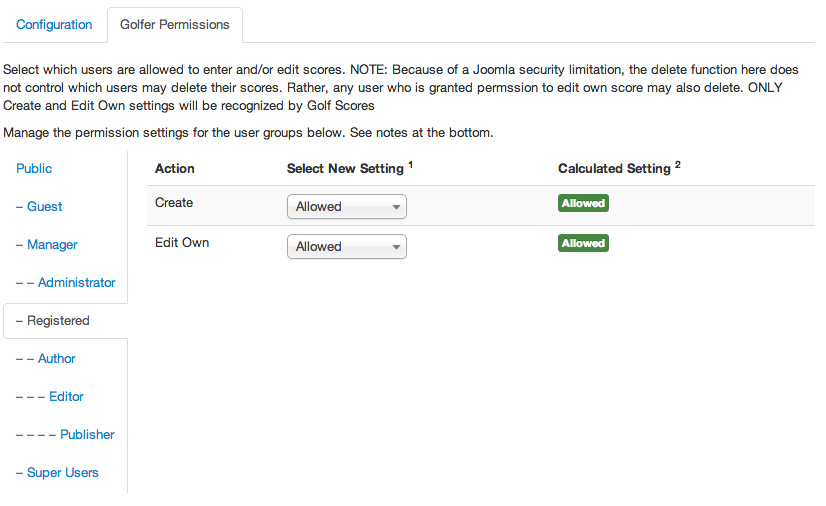826x506 pixels.
Task: Click the Allowed badge for Edit Own
Action: 583,243
